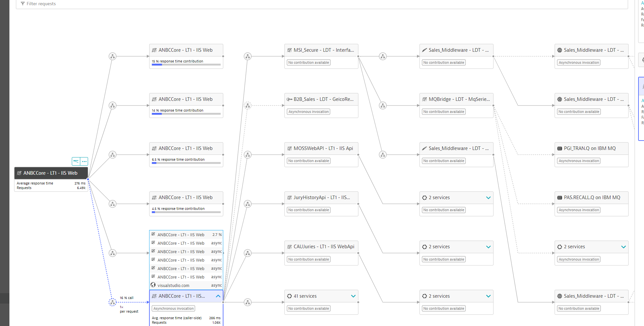Select the MOSSWebAPI - LT1 - IIS Api node
Screen dimensions: 644x326
(323, 148)
